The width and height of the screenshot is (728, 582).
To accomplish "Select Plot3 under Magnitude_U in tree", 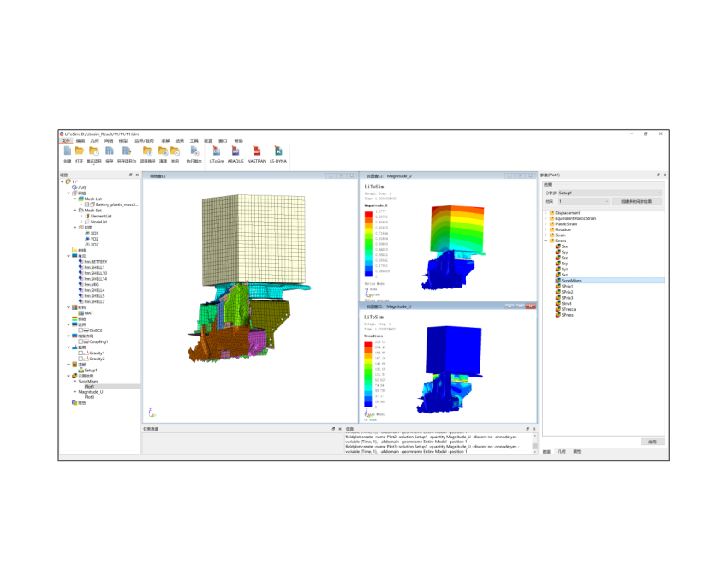I will (90, 397).
